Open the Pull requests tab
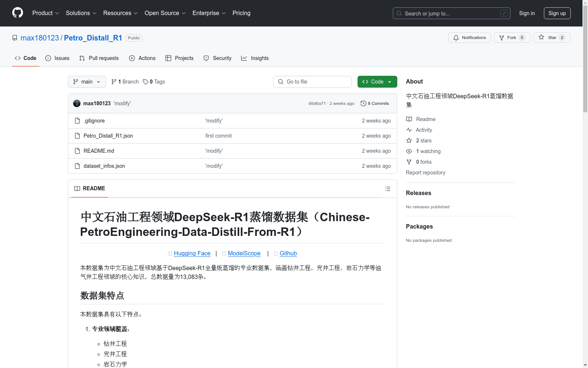This screenshot has height=368, width=588. click(x=99, y=58)
